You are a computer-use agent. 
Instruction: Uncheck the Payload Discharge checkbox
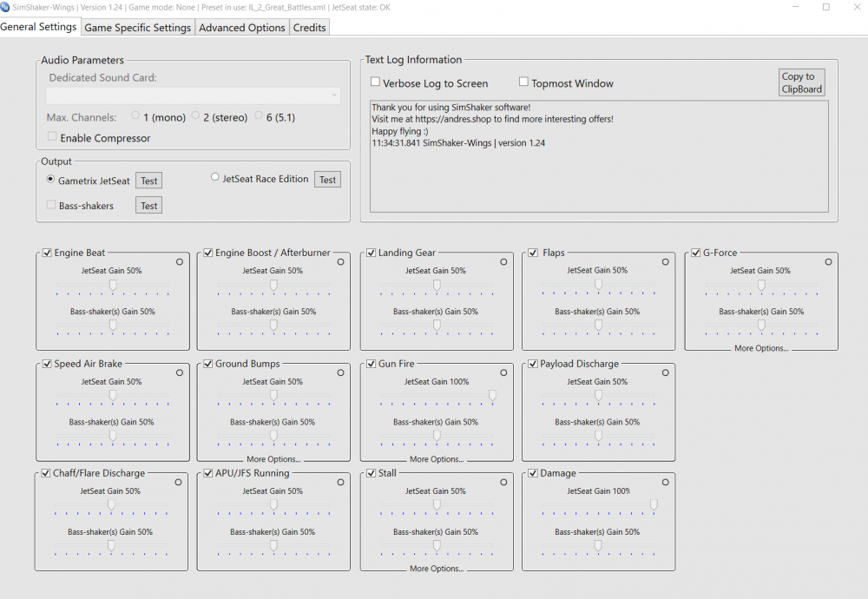[x=533, y=364]
